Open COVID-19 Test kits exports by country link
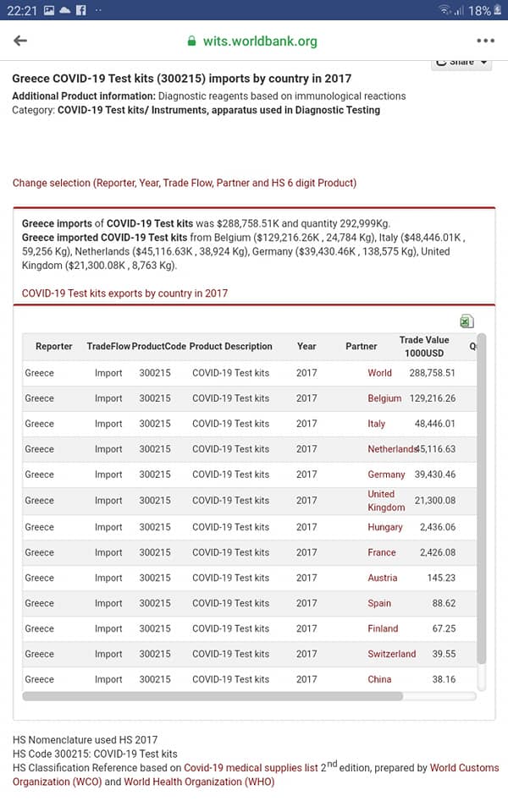 125,294
